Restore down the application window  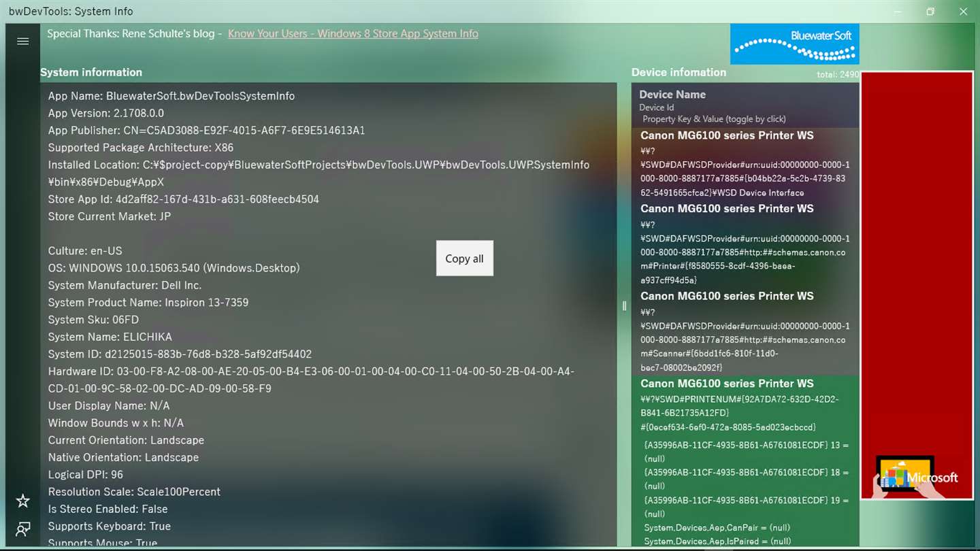930,12
